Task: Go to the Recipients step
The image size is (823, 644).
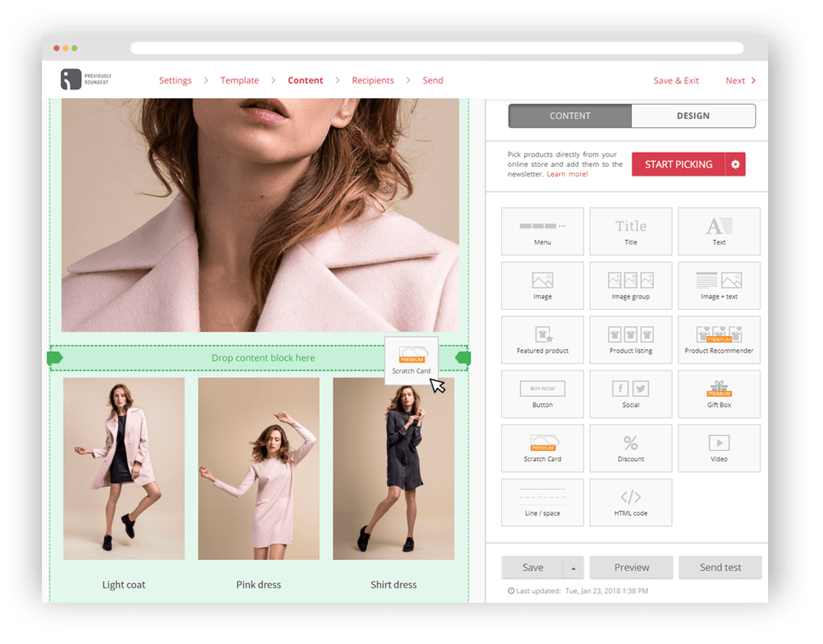Action: (x=372, y=80)
